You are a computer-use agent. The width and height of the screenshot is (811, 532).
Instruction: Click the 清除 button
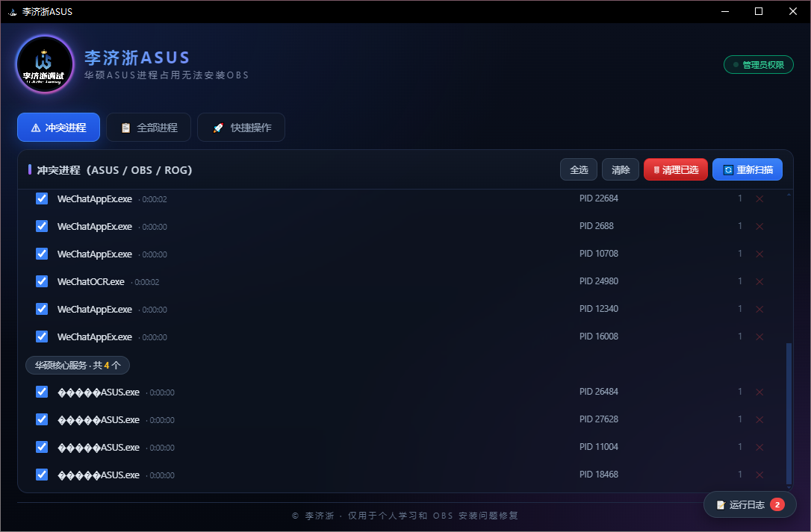coord(621,169)
